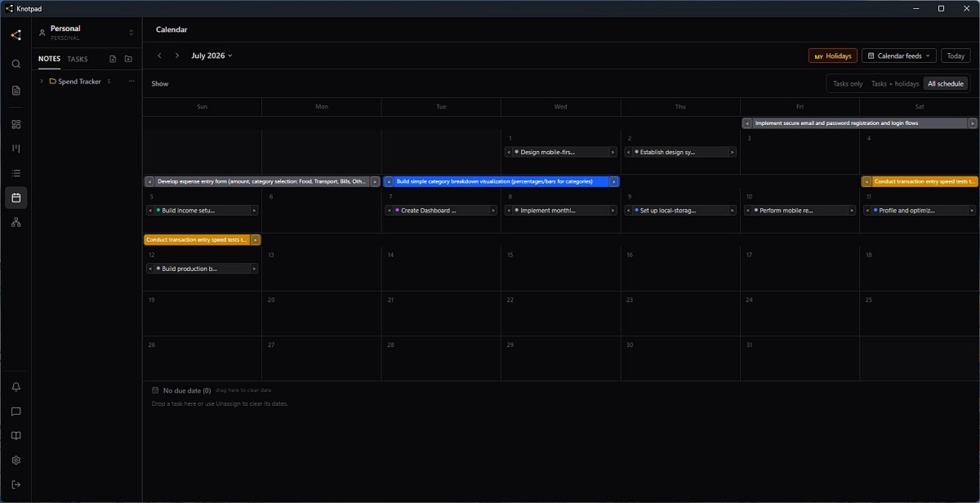Image resolution: width=980 pixels, height=503 pixels.
Task: Go to previous month arrow
Action: (x=160, y=55)
